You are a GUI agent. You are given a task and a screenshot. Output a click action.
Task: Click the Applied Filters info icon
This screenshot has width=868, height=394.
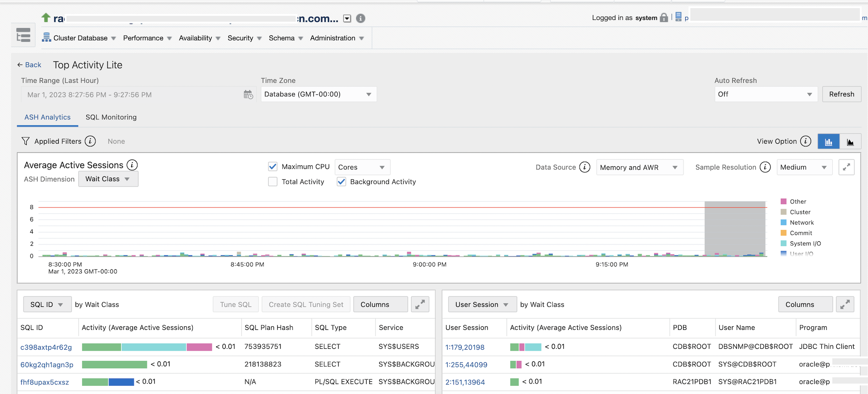click(90, 141)
